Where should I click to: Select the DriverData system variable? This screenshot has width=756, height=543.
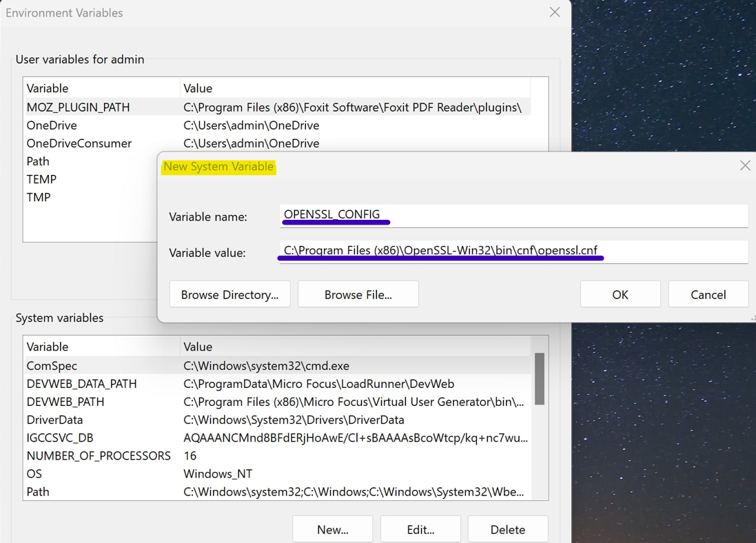tap(103, 419)
